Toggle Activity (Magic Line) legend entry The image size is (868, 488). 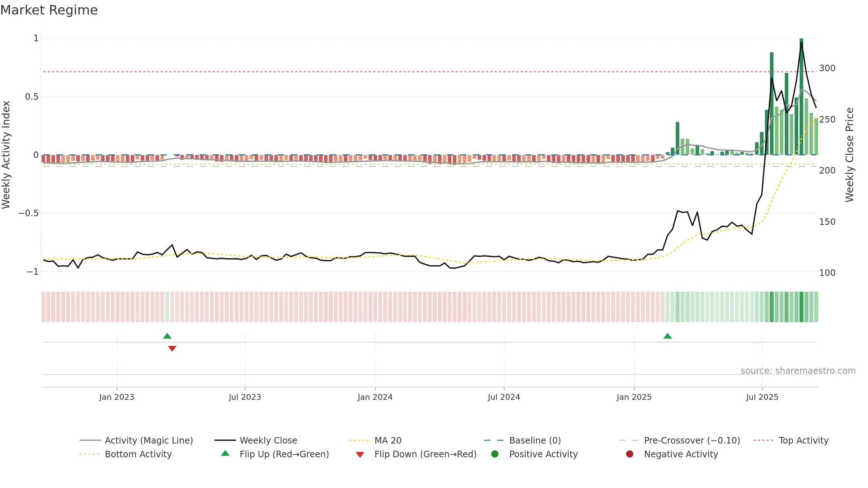point(136,440)
